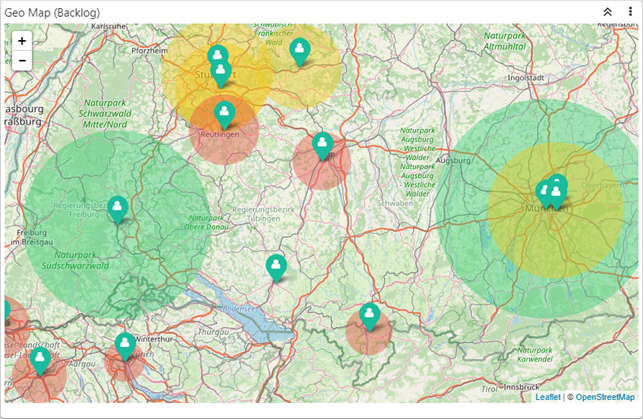Open the Leaflet attribution link
Viewport: 643px width, 419px height.
547,397
